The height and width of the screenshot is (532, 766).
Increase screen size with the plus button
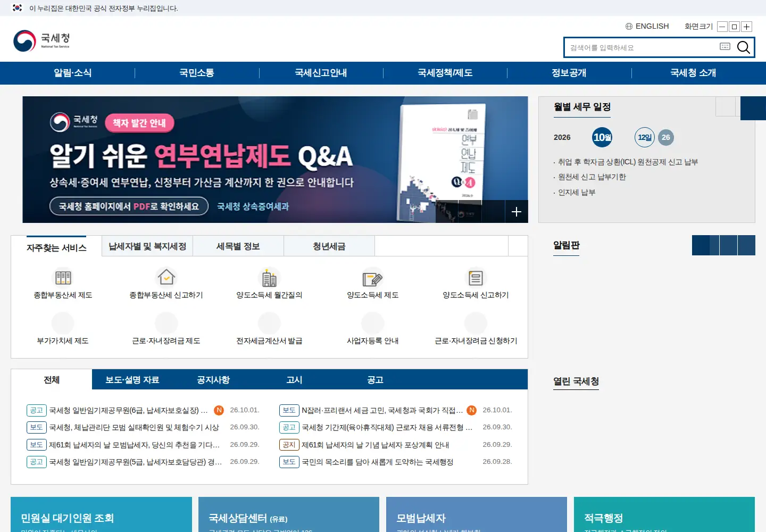point(747,27)
